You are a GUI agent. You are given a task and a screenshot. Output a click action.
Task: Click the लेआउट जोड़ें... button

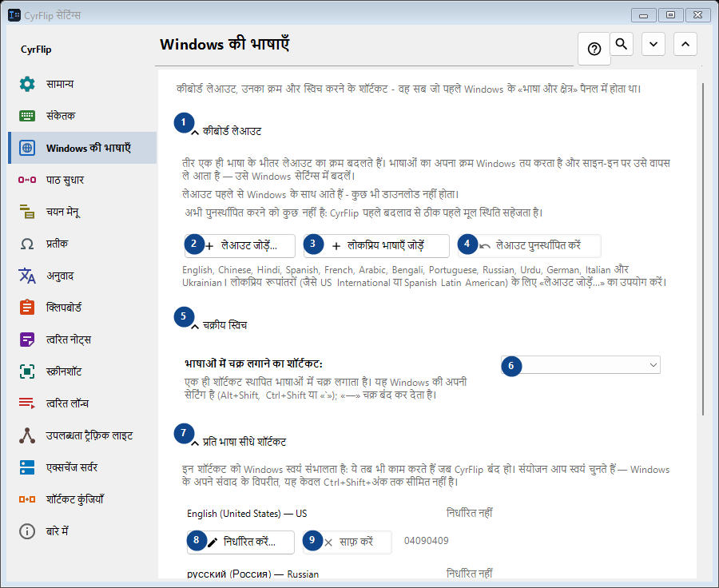pos(240,246)
